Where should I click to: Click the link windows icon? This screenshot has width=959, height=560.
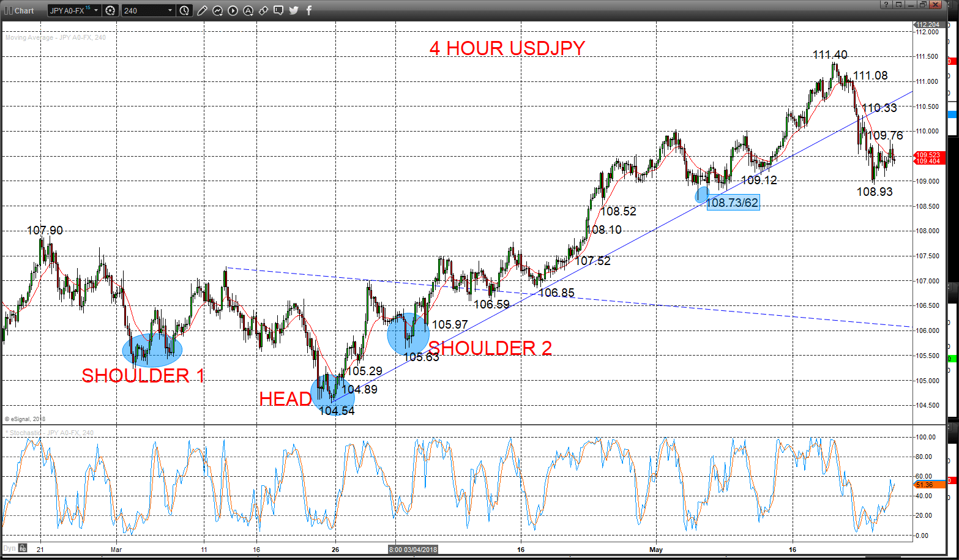point(263,10)
